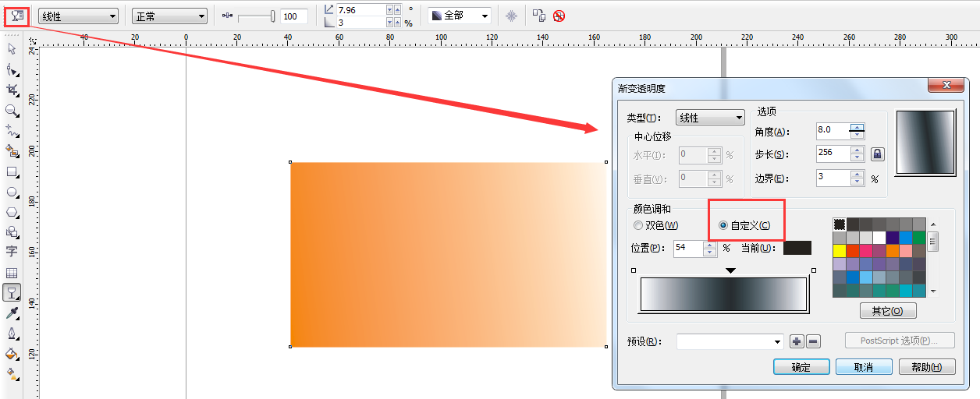
Task: Select the Fill bucket tool
Action: [x=12, y=354]
